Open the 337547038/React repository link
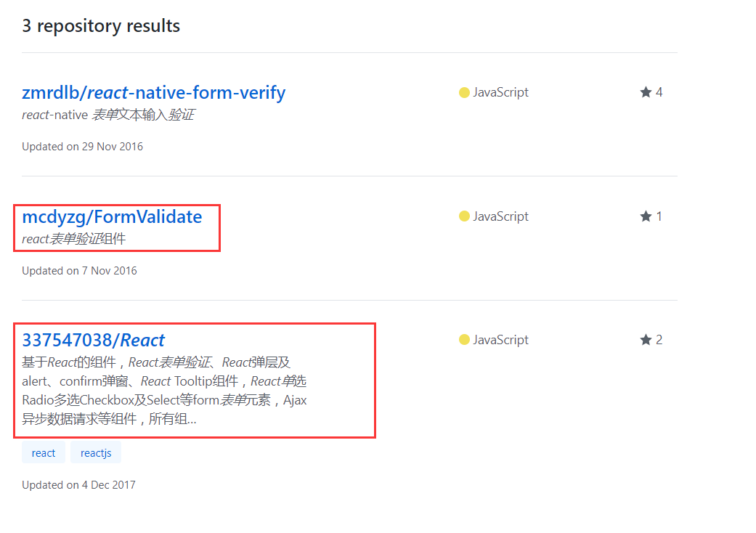The height and width of the screenshot is (533, 756). tap(93, 340)
